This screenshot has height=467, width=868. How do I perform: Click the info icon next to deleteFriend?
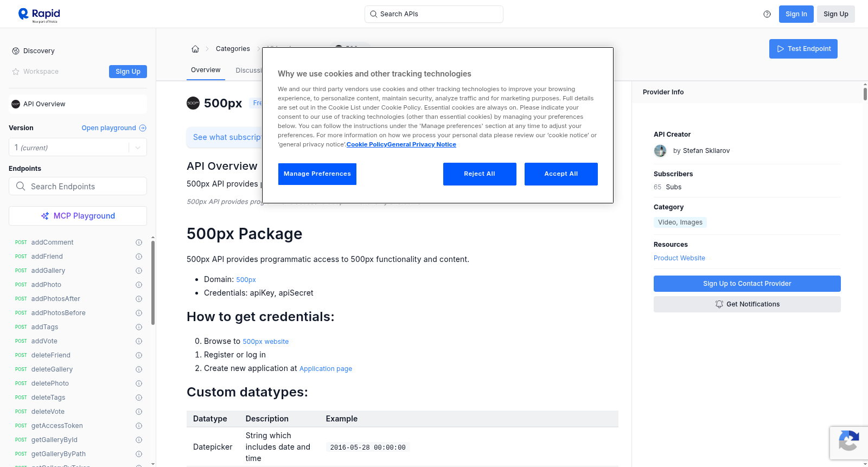[139, 355]
